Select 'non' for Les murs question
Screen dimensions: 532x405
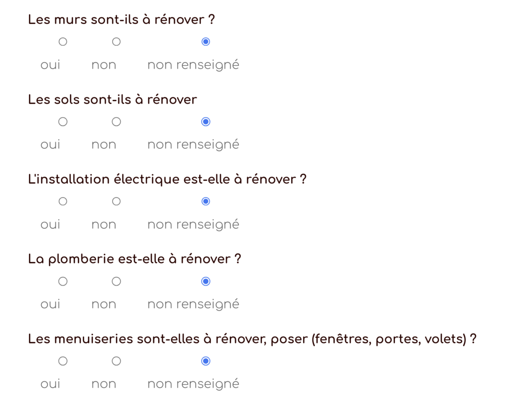(x=116, y=42)
